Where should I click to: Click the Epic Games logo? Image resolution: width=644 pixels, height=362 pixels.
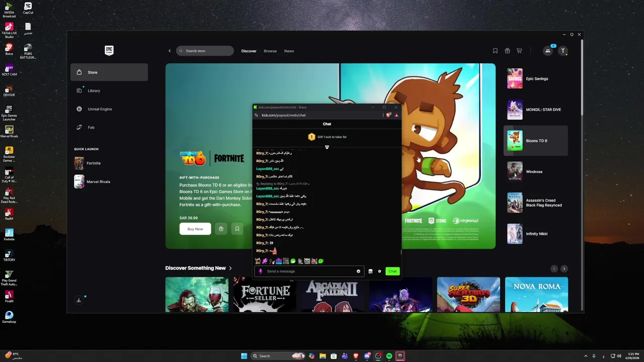tap(109, 50)
